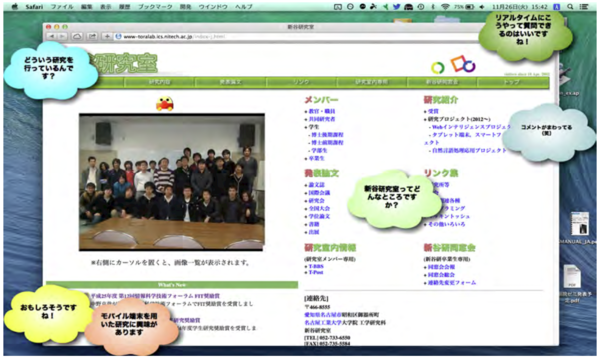
Task: Open Spotlight magnifier in menu bar
Action: 570,7
